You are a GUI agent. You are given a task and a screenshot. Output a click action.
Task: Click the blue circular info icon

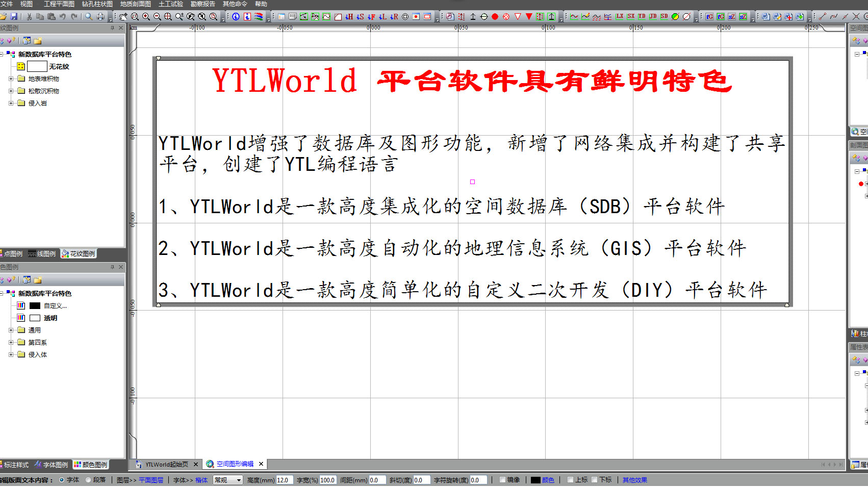tap(236, 17)
